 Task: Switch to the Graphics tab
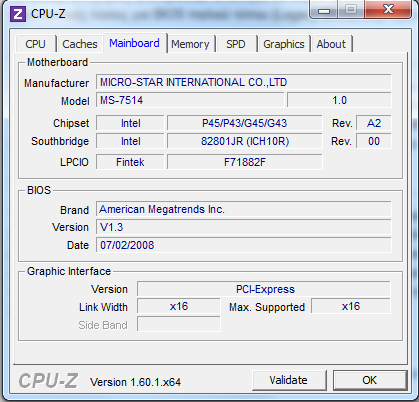pyautogui.click(x=284, y=44)
